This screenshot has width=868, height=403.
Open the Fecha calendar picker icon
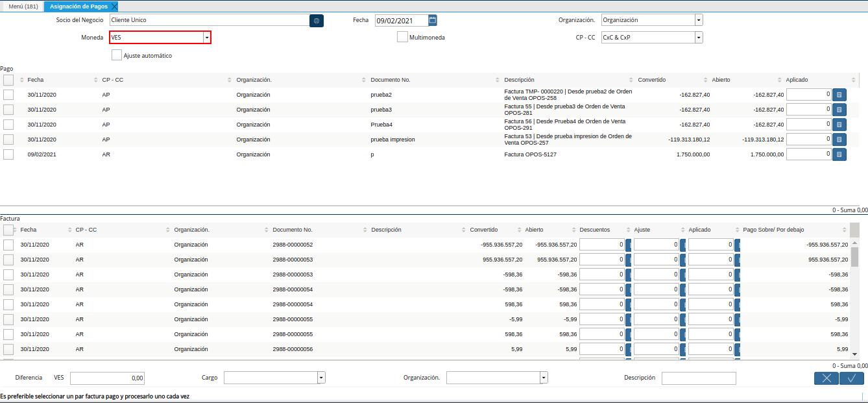(433, 20)
